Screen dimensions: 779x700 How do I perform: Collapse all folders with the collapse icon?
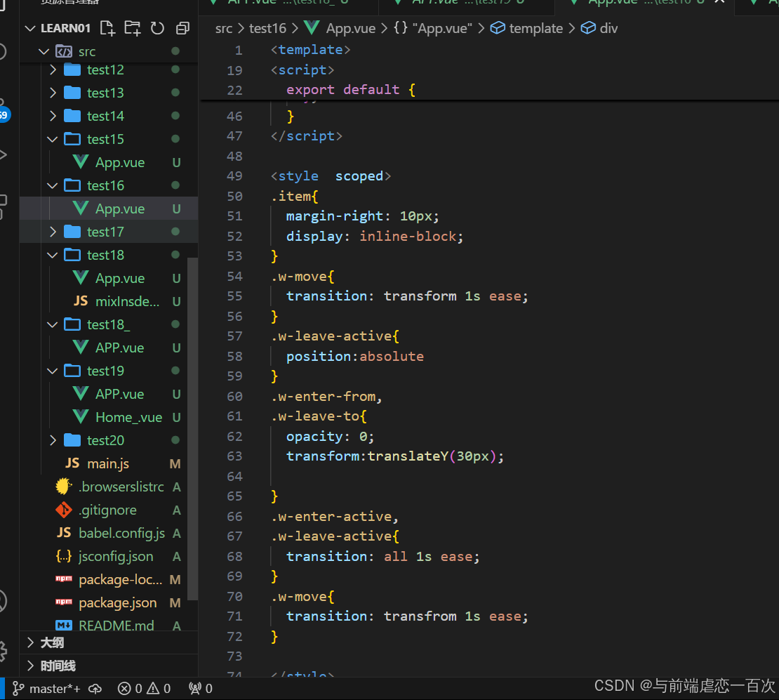[x=183, y=28]
